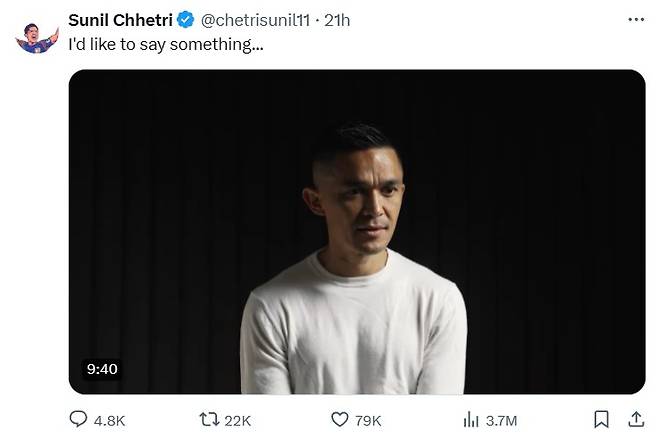
Task: Open the three-dot more options menu
Action: [636, 20]
